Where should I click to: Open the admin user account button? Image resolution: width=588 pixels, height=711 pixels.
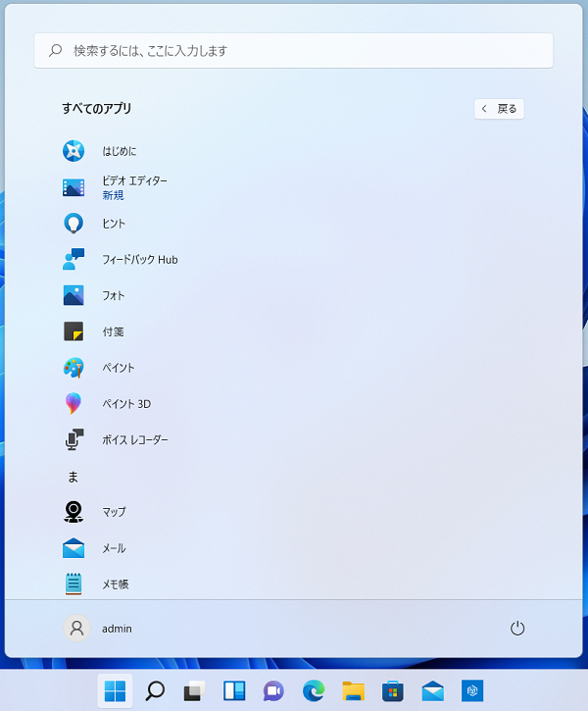click(x=97, y=629)
